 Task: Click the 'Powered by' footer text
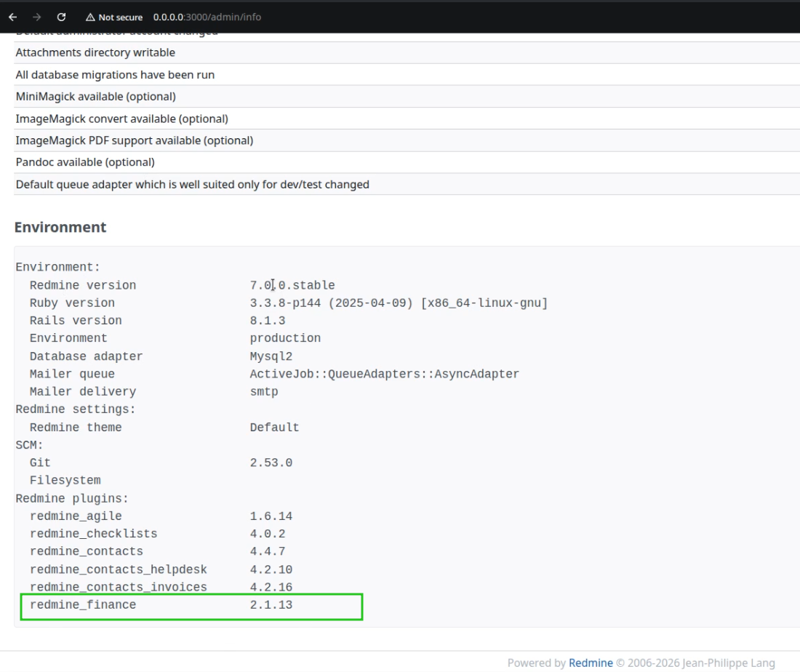point(537,663)
